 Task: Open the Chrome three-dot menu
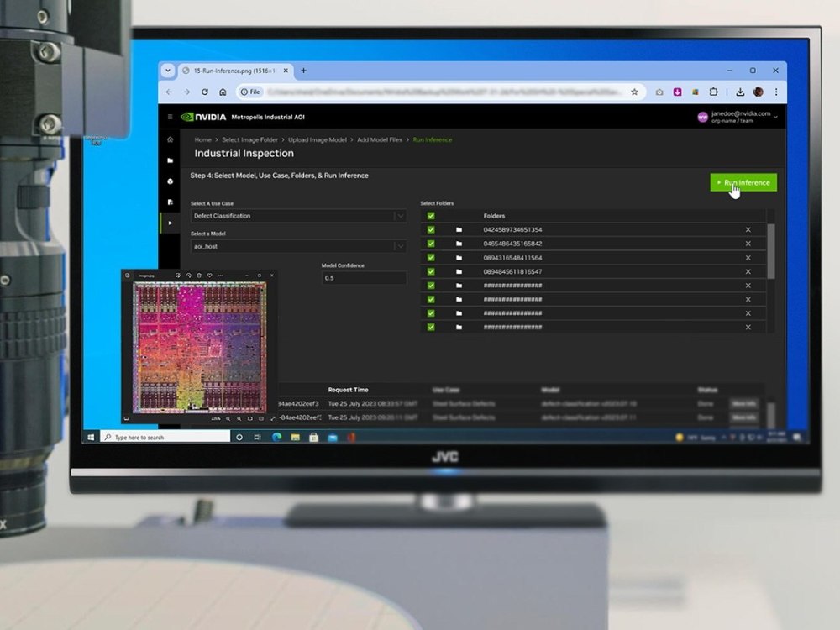pyautogui.click(x=776, y=92)
